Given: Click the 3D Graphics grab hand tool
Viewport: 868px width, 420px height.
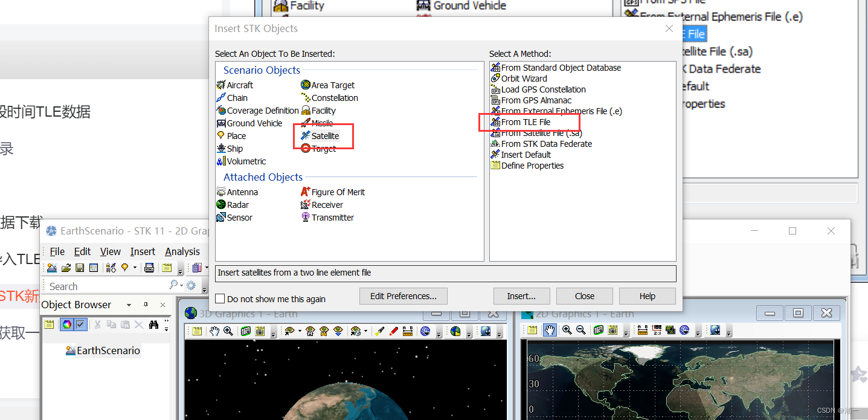Looking at the screenshot, I should (x=214, y=331).
